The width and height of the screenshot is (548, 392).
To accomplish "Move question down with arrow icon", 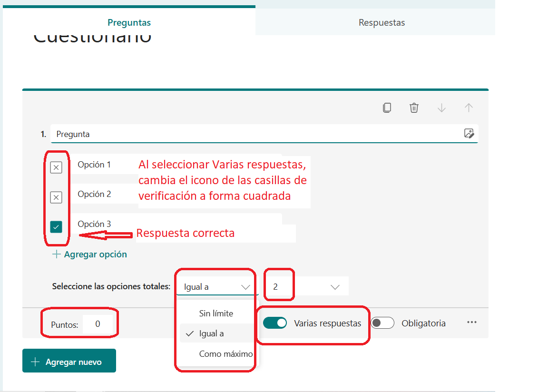I will click(x=441, y=108).
